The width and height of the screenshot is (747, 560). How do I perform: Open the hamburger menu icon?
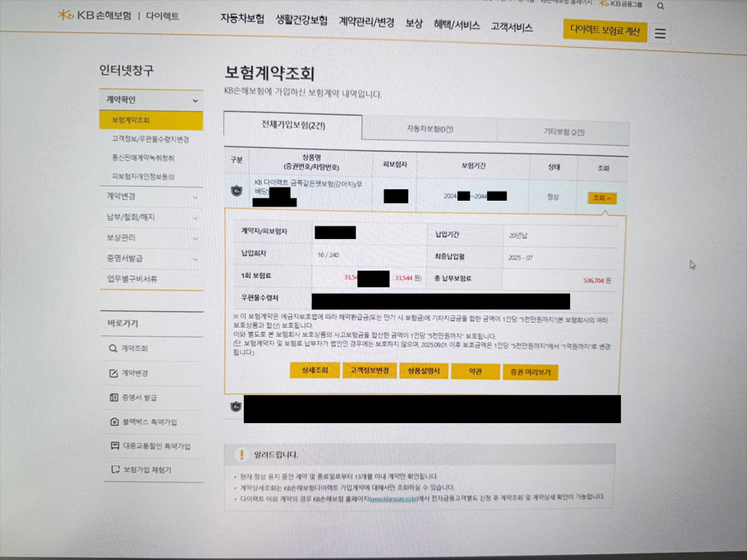[x=661, y=33]
